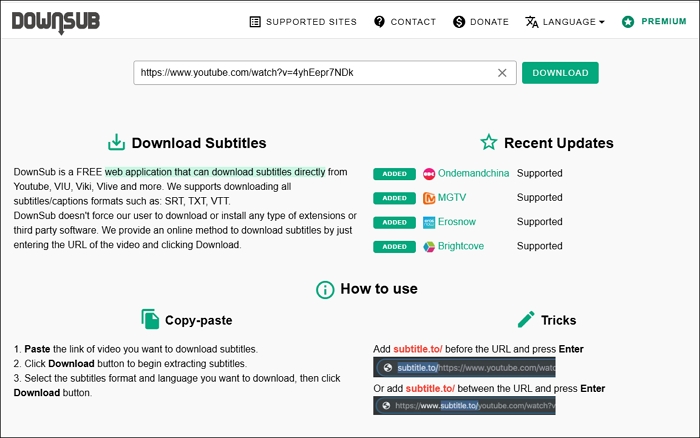Click the Tricks pencil icon

[526, 319]
